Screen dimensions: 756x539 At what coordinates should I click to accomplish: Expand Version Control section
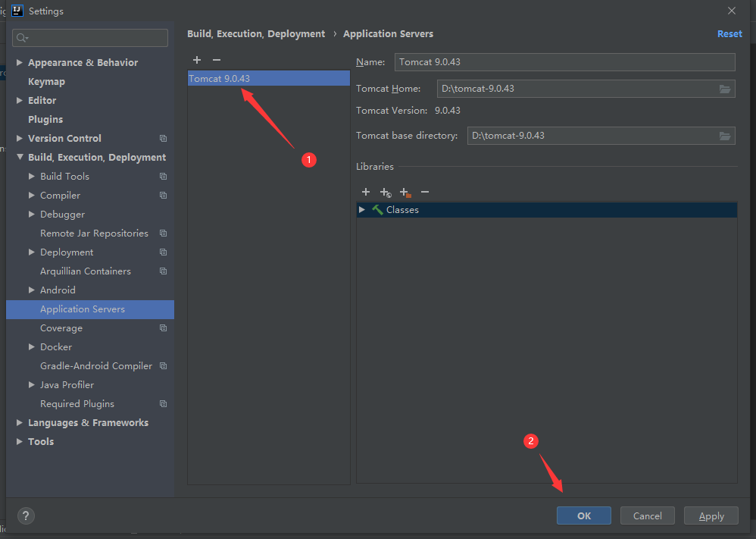click(19, 138)
